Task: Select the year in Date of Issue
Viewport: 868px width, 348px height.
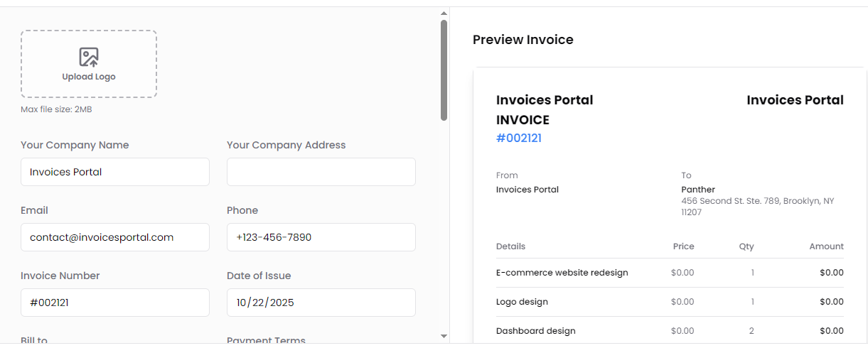Action: [282, 303]
